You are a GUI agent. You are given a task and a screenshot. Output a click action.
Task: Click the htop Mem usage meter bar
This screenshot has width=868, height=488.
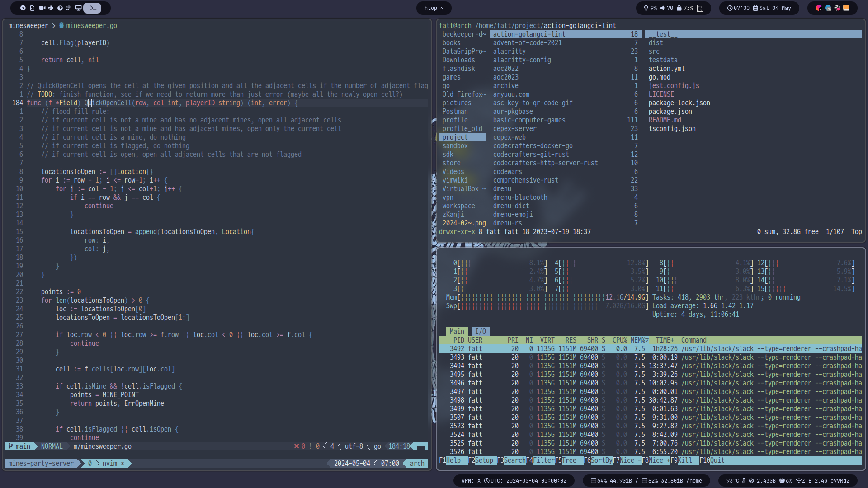tap(547, 297)
